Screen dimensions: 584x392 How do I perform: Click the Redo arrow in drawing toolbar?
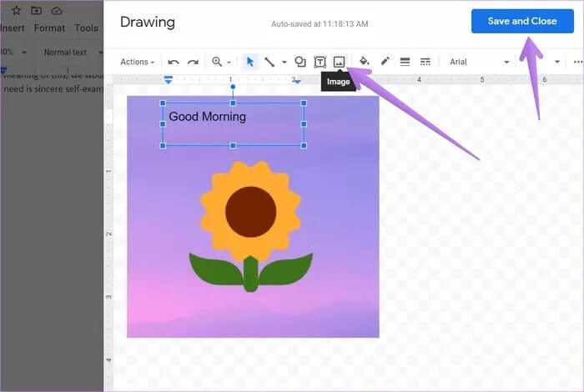coord(193,62)
